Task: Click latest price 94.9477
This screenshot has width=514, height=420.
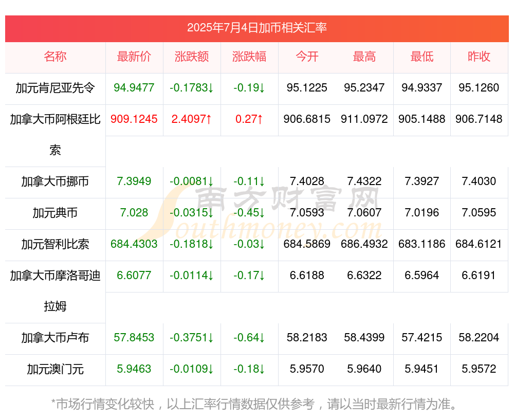Action: coord(134,87)
